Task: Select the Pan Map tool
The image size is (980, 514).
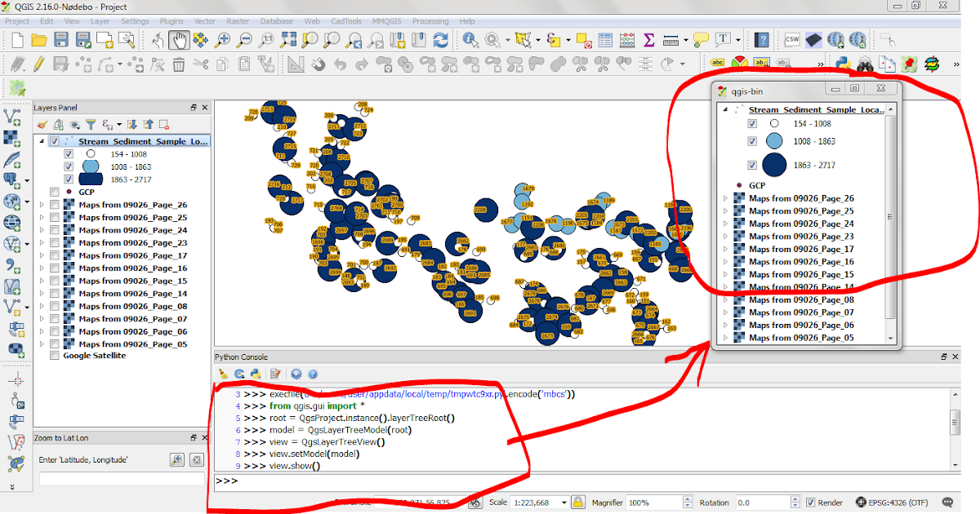Action: pos(180,39)
